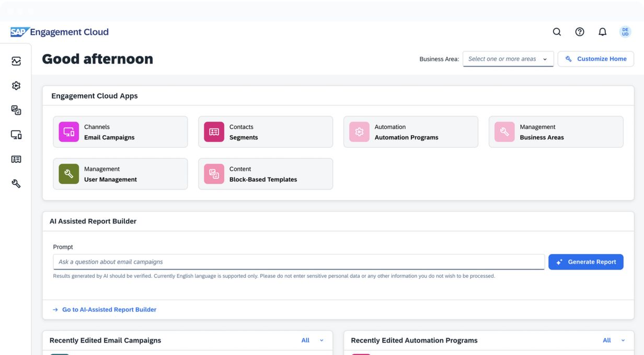
Task: Open the Email Campaigns app tile
Action: coord(120,132)
